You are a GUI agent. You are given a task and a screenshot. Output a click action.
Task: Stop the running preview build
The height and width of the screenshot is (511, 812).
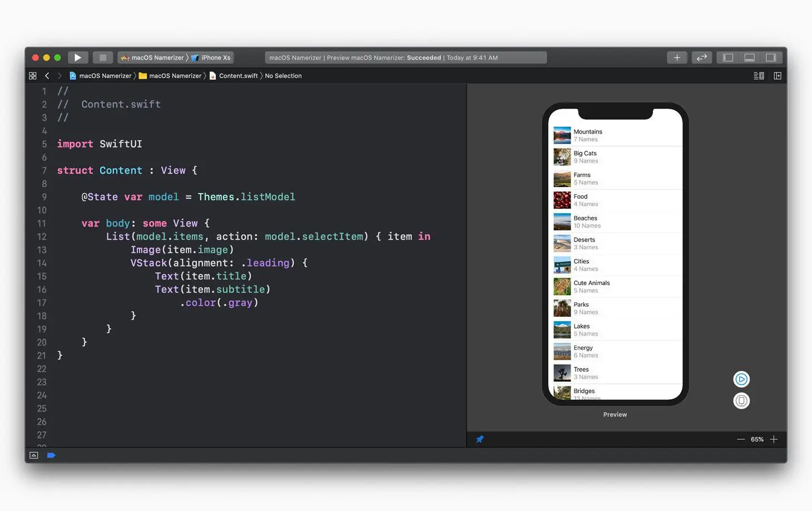click(x=102, y=57)
